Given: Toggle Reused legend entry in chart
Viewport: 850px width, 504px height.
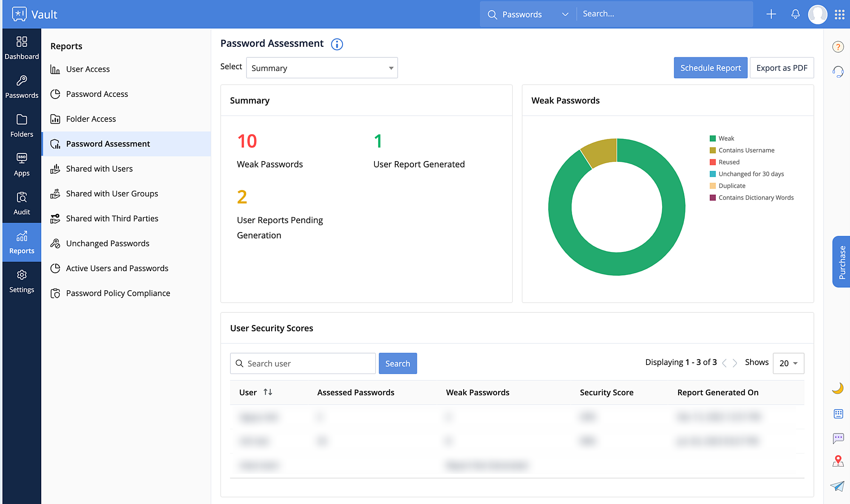Looking at the screenshot, I should (728, 162).
